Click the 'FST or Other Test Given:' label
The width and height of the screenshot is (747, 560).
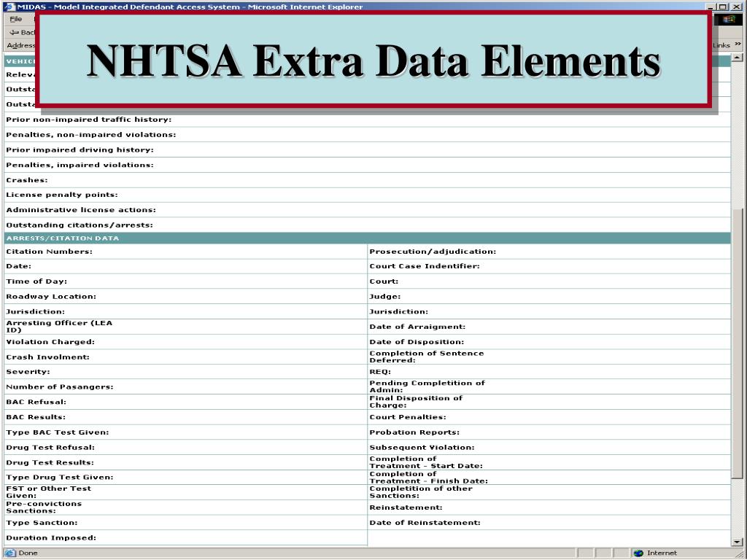point(48,492)
